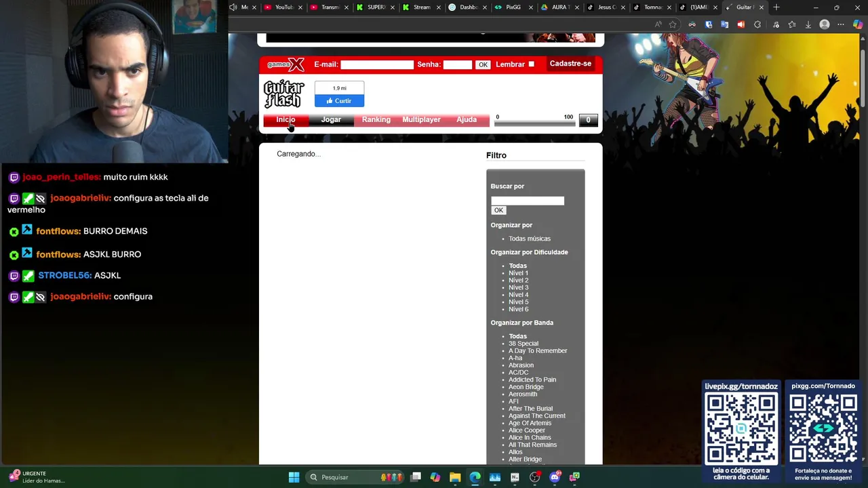Viewport: 868px width, 488px height.
Task: Filter songs by Nível 6
Action: point(518,309)
